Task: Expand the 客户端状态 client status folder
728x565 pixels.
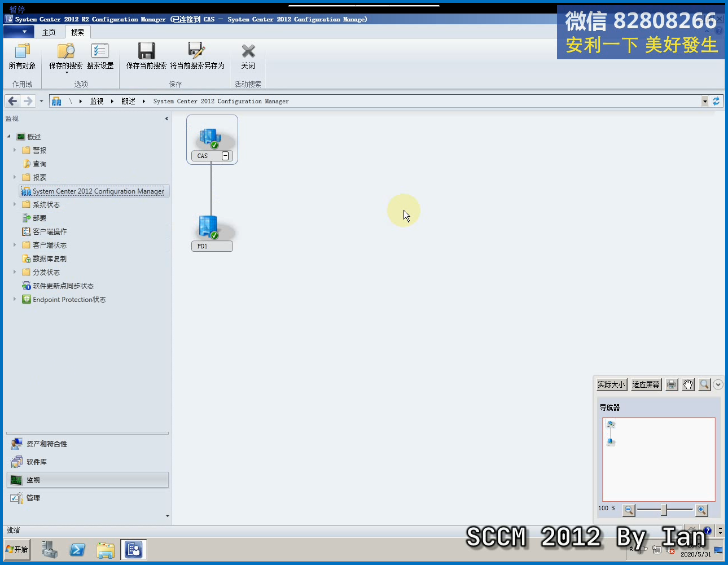Action: 15,245
